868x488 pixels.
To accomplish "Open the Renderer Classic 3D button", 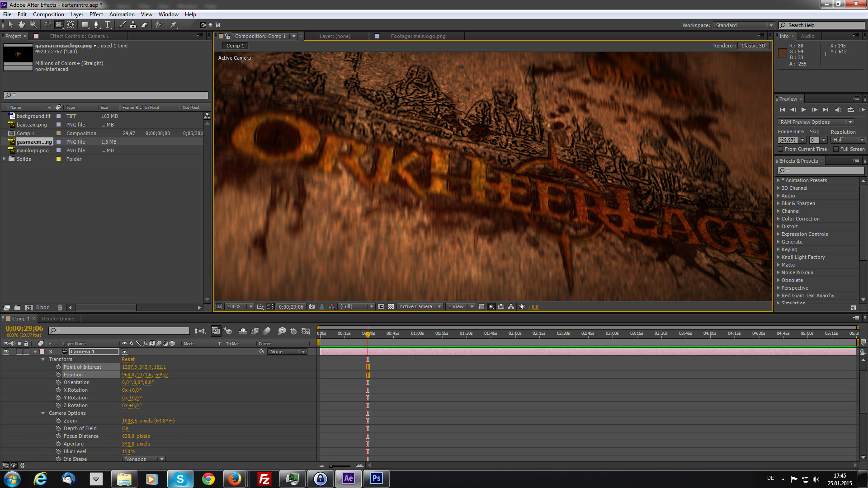I will pos(753,46).
